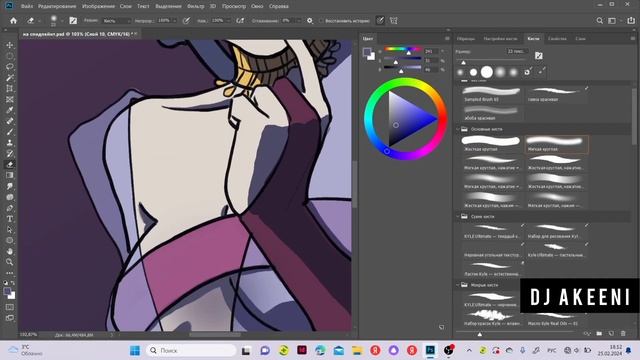
Task: Select the Pen tool
Action: [x=10, y=208]
